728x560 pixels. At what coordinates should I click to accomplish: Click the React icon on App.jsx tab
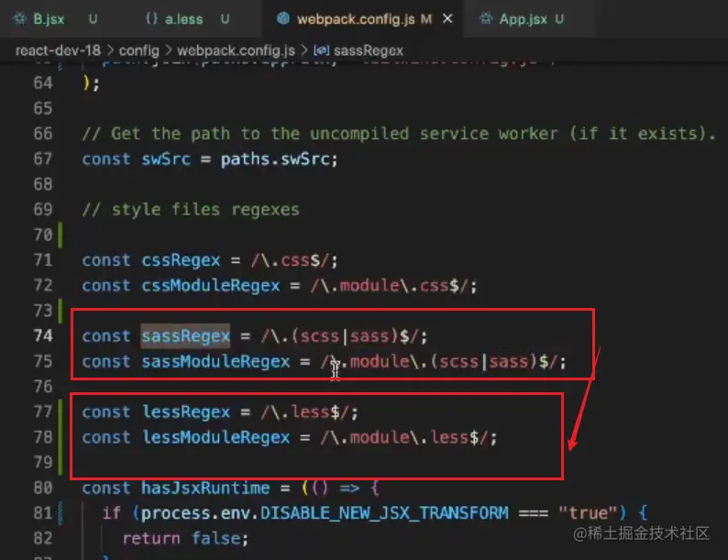click(486, 18)
